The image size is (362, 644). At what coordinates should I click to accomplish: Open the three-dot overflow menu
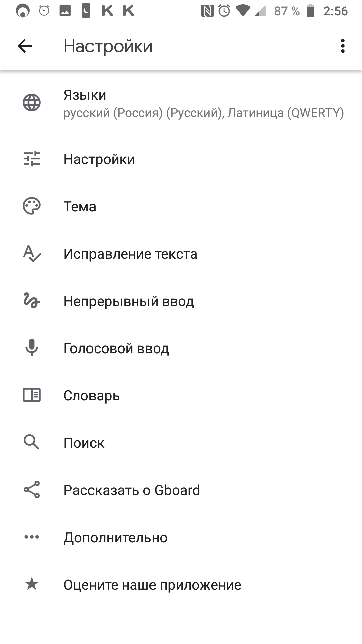tap(342, 46)
